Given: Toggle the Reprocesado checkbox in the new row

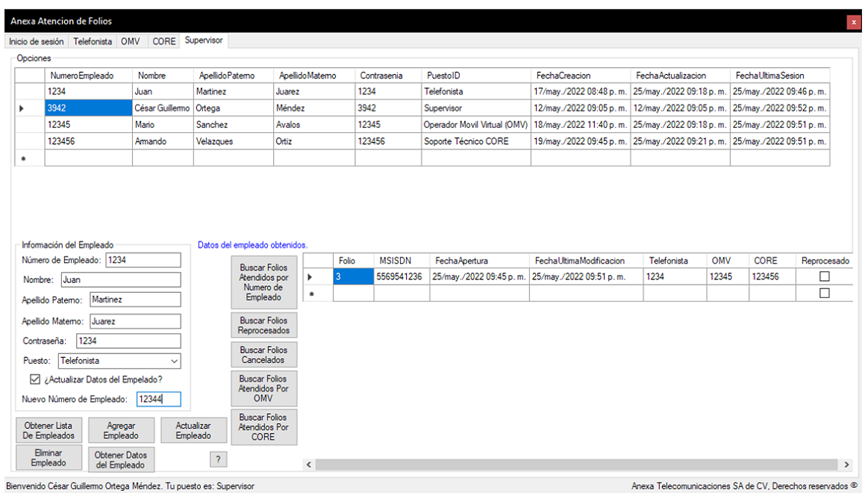Looking at the screenshot, I should 825,294.
